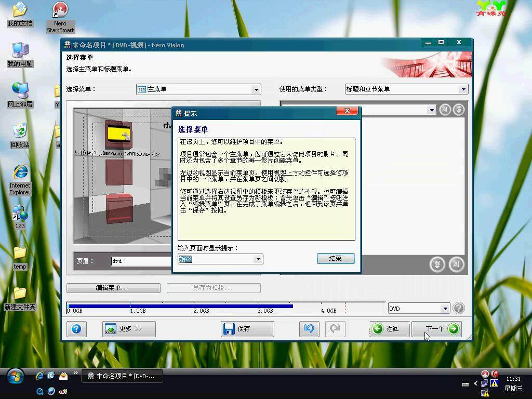
Task: Click the Windows Start orb
Action: 15,376
